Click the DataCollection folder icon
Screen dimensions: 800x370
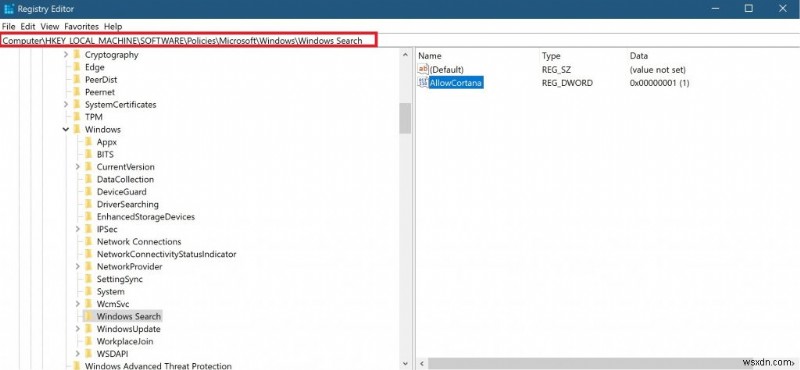tap(89, 179)
